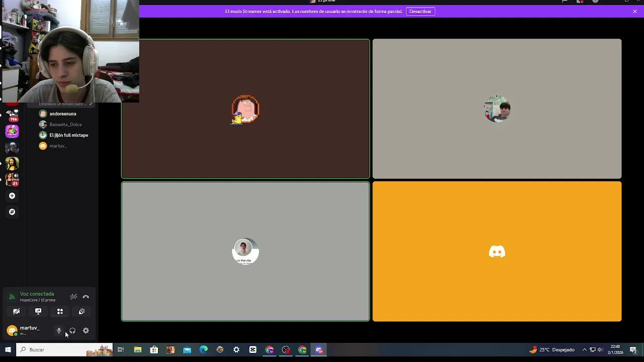The image size is (644, 362).
Task: Open server with 196 notifications badge
Action: point(12,115)
